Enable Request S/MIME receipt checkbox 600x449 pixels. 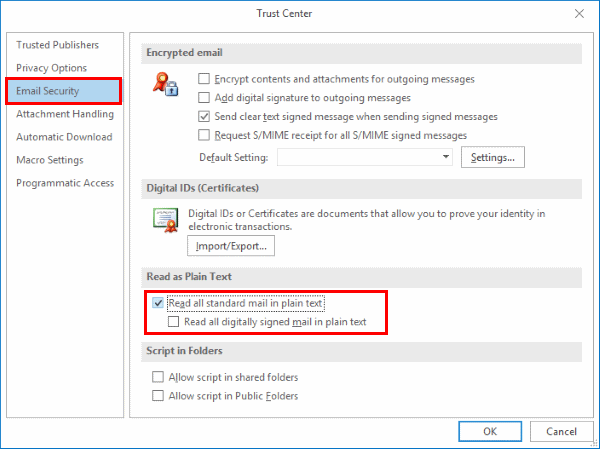pyautogui.click(x=204, y=135)
